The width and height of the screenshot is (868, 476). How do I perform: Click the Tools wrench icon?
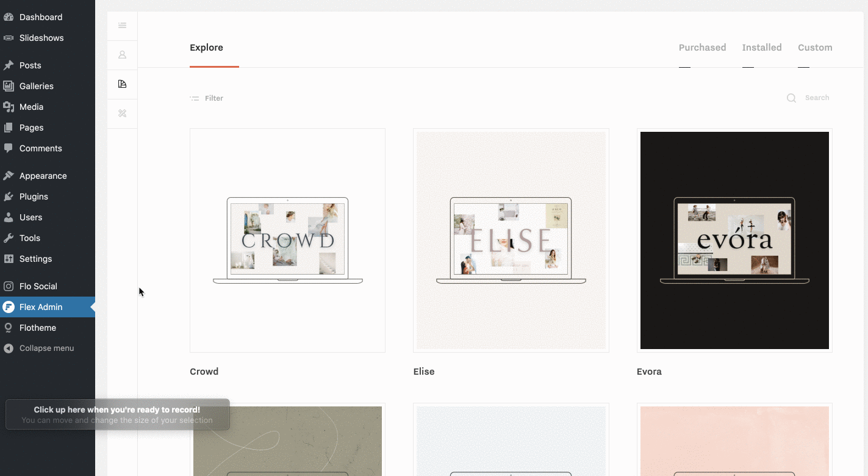(9, 238)
